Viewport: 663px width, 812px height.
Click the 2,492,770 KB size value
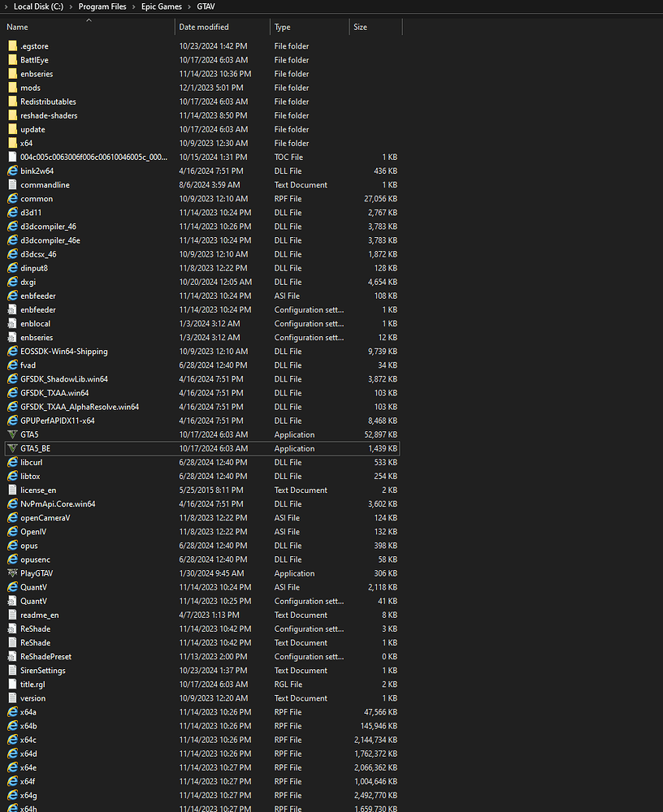point(376,795)
